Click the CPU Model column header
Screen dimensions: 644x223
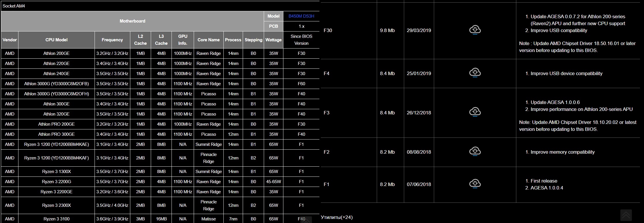[x=57, y=40]
